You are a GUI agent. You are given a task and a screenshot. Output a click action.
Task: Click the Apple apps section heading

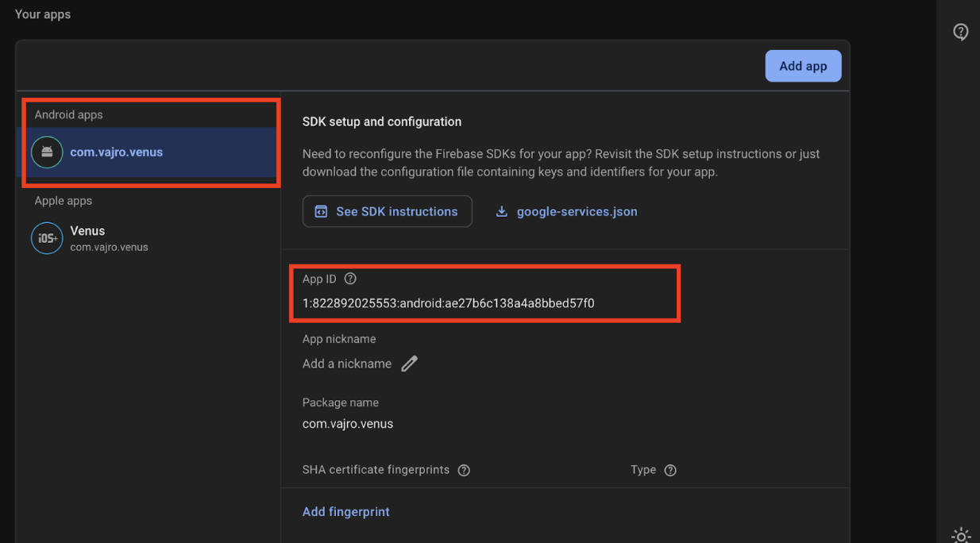[x=64, y=201]
